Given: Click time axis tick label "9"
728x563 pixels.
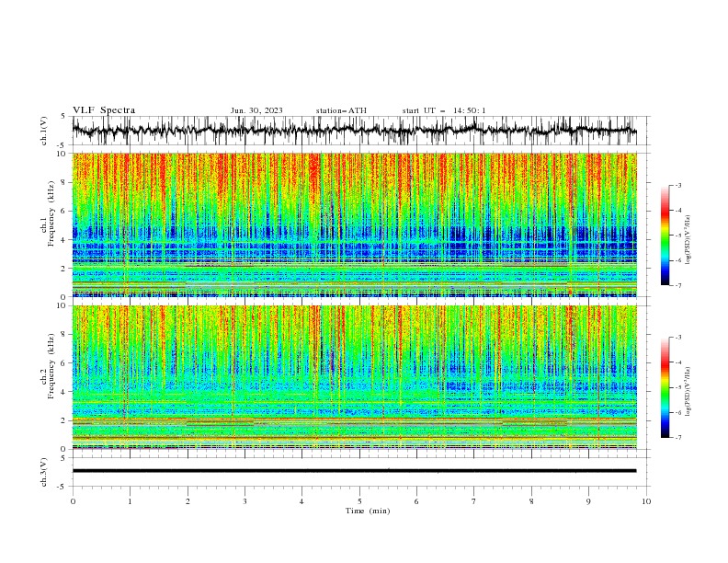Looking at the screenshot, I should tap(588, 501).
